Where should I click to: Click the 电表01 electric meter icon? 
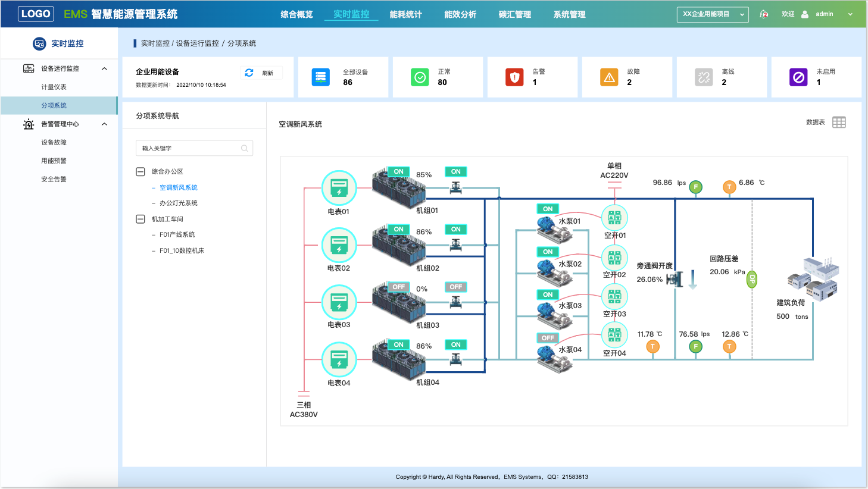[x=339, y=188]
